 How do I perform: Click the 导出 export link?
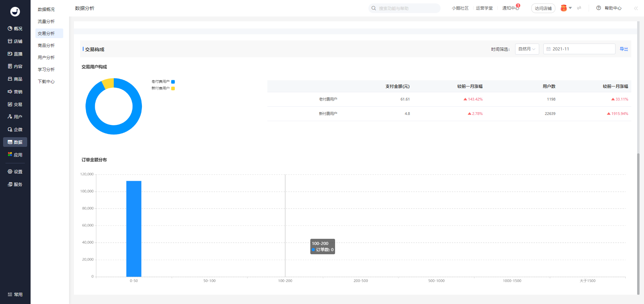pos(623,49)
